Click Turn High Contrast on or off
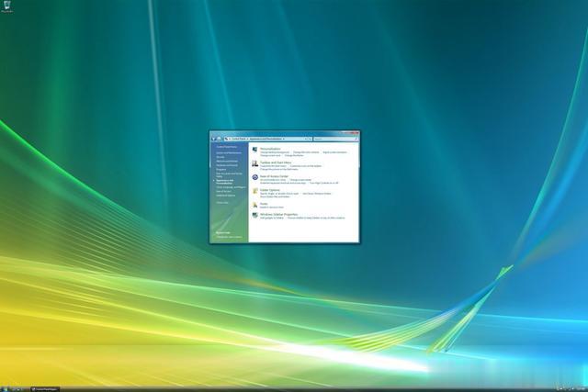Screen dimensions: 588x392 [323, 183]
